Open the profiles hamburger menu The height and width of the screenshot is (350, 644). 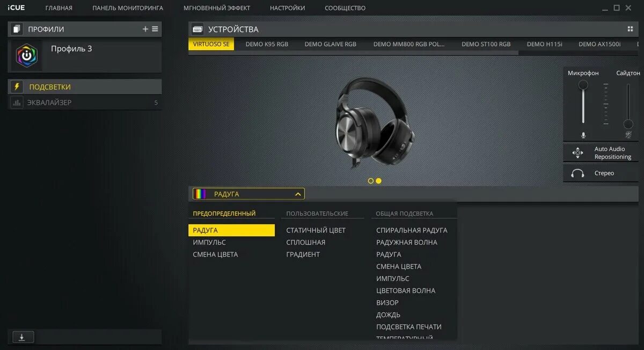point(155,29)
